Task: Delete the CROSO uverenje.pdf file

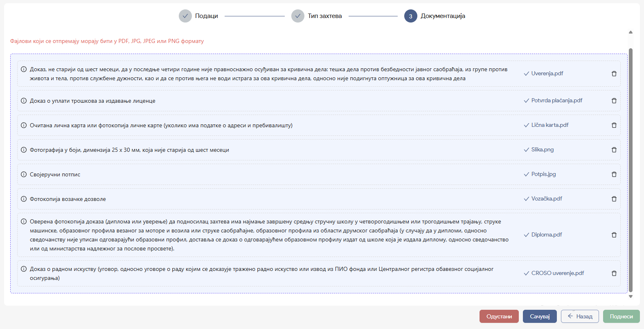Action: [x=614, y=273]
